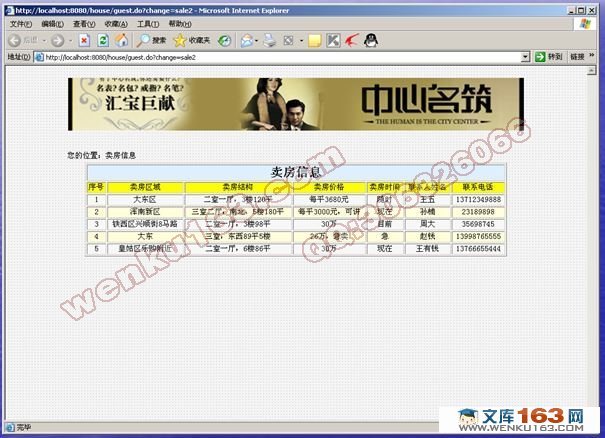The image size is (605, 438).
Task: Click structure cell 二室一厅，6楼86平
Action: [x=238, y=249]
